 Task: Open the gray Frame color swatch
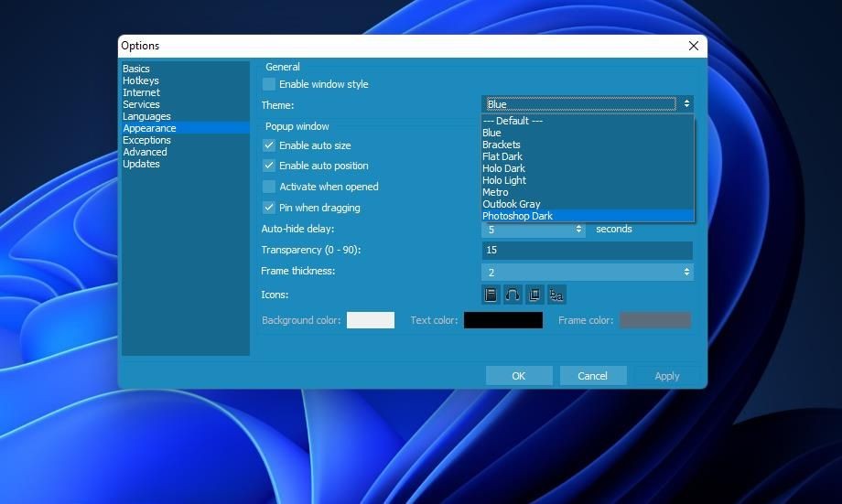[655, 320]
